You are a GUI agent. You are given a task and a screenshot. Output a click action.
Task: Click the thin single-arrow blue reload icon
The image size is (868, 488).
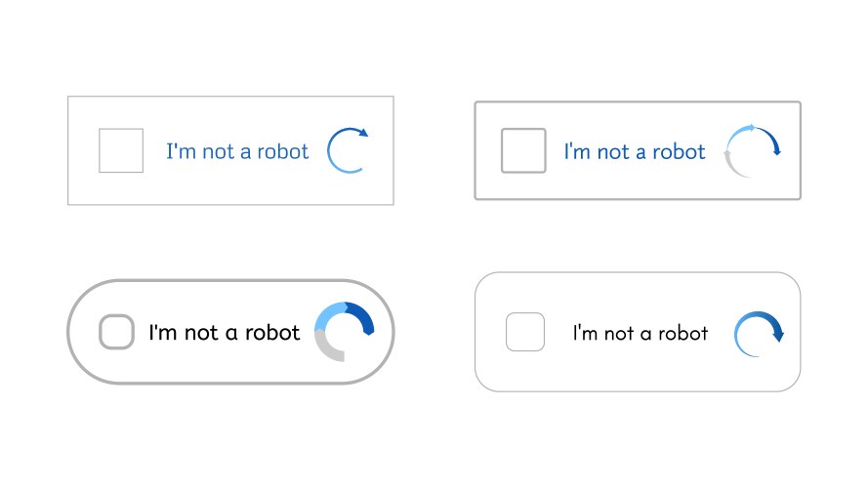tap(347, 151)
